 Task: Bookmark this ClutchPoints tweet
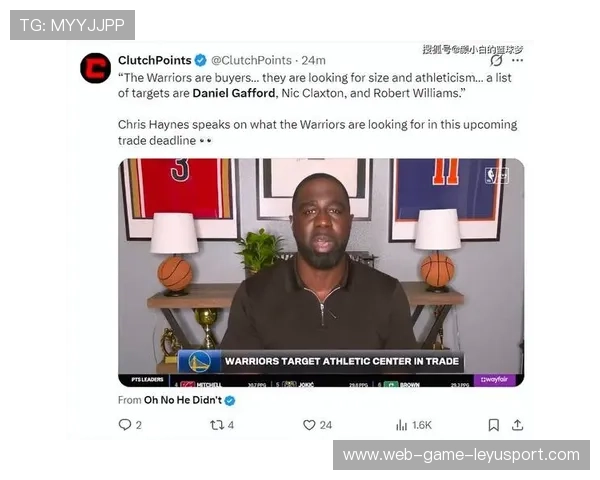point(494,425)
